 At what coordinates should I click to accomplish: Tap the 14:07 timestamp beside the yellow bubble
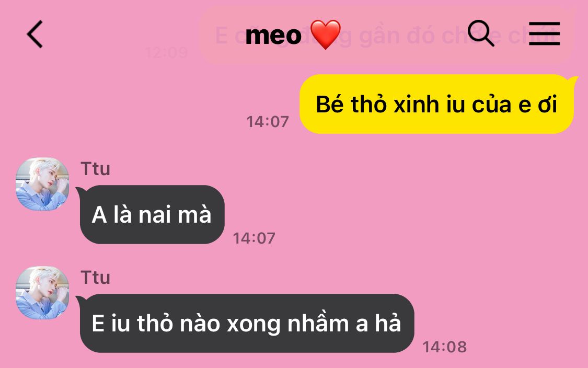268,122
